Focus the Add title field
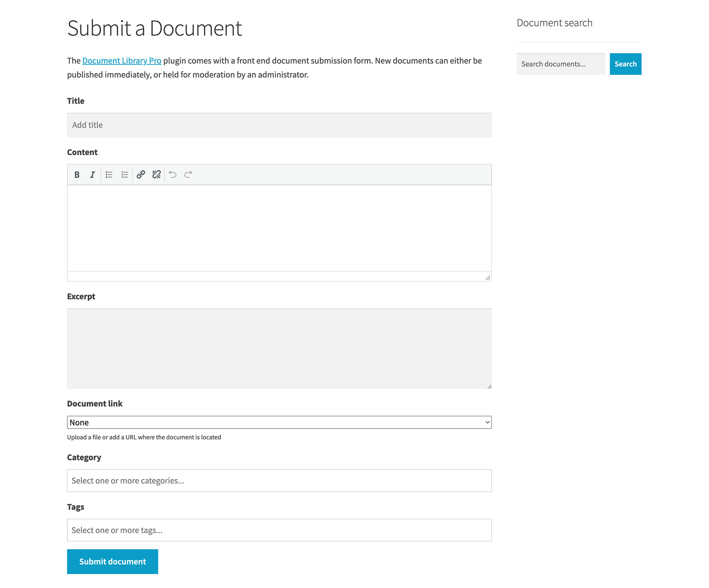Screen dimensions: 709x588 click(279, 125)
